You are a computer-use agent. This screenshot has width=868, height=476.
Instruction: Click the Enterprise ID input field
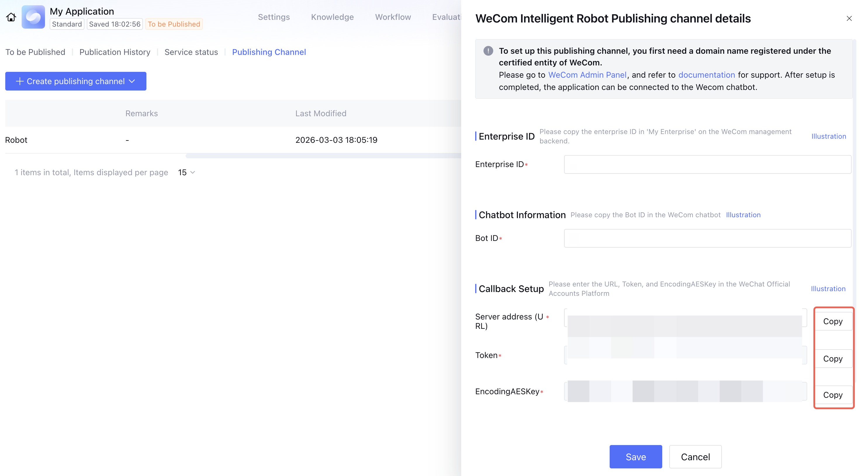pyautogui.click(x=707, y=164)
